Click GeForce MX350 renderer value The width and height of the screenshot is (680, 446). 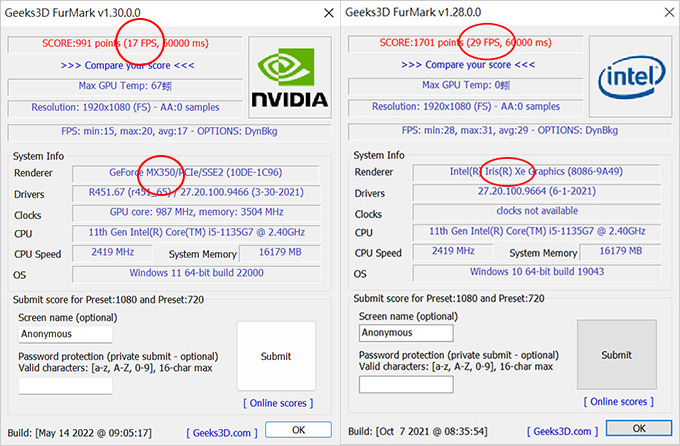click(x=196, y=173)
